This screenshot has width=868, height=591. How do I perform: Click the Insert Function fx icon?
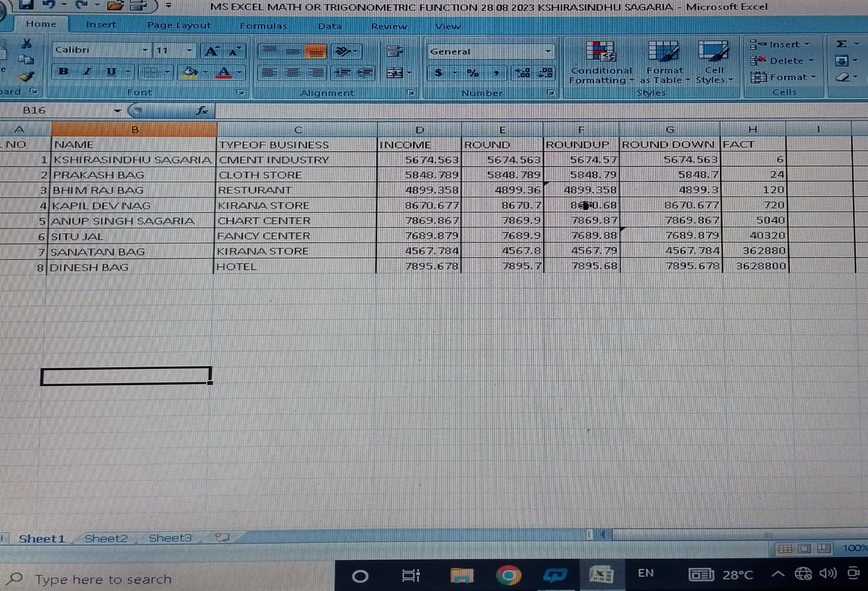coord(202,110)
